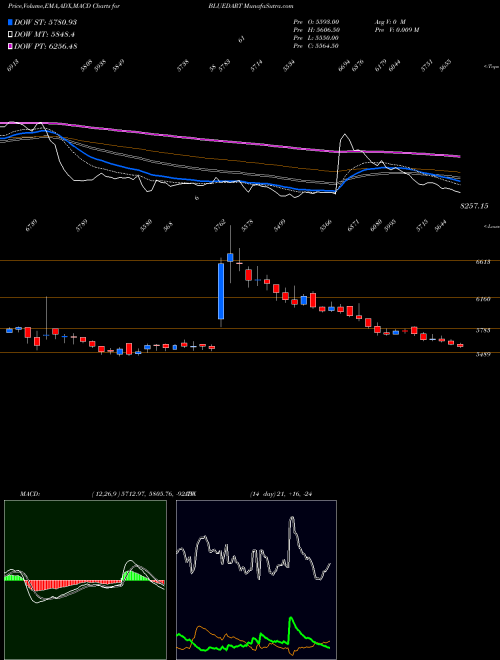Click the long-wick candle near the chart's left
The height and width of the screenshot is (660, 500).
tap(46, 318)
